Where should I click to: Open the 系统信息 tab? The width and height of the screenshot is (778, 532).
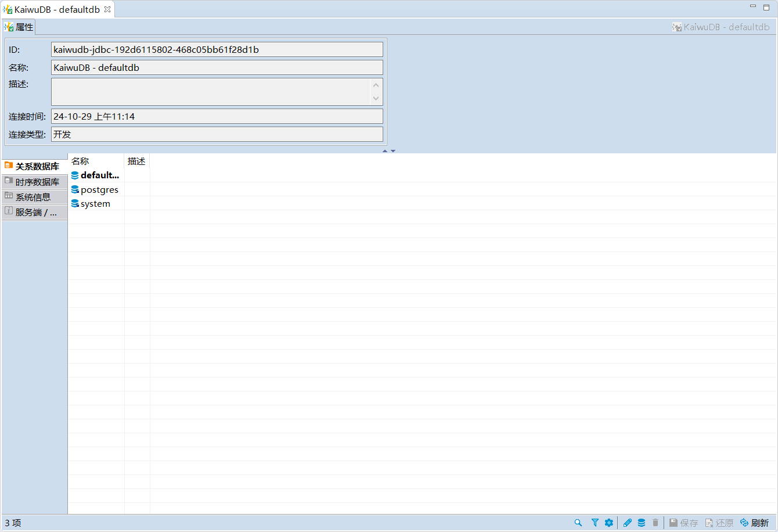tap(34, 197)
